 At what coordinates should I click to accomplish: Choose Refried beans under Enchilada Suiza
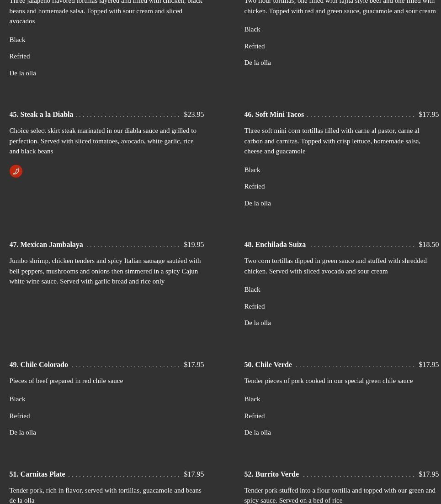click(255, 306)
